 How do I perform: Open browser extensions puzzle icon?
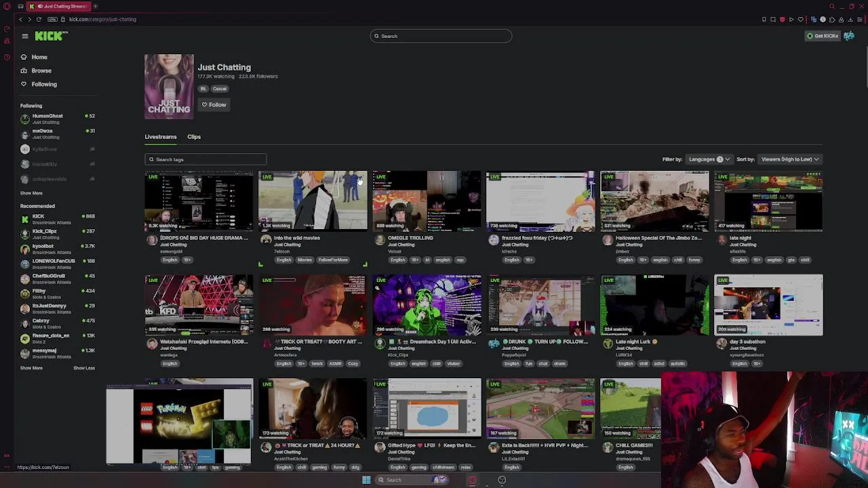click(832, 19)
